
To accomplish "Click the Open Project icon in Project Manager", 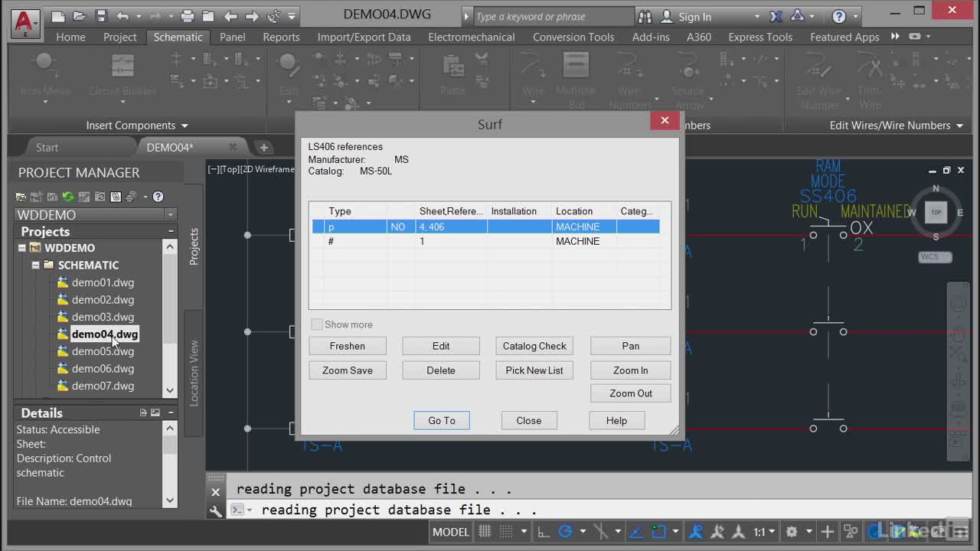I will point(21,197).
